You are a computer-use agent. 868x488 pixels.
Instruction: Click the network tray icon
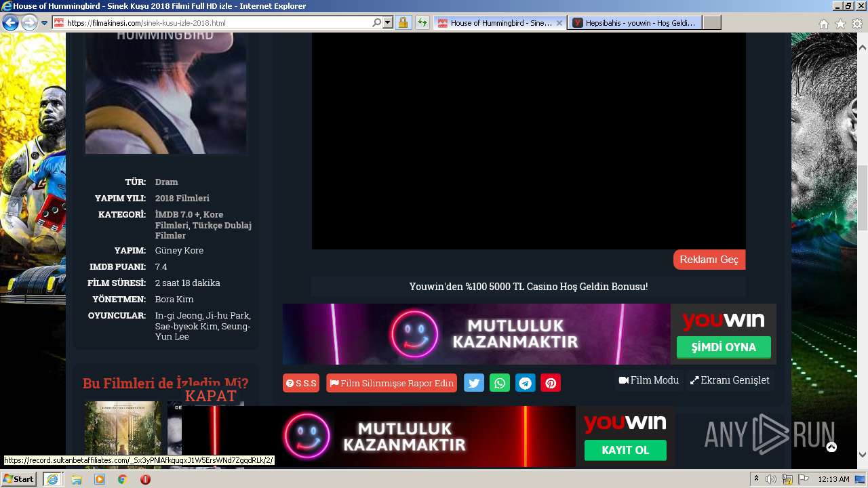coord(788,479)
